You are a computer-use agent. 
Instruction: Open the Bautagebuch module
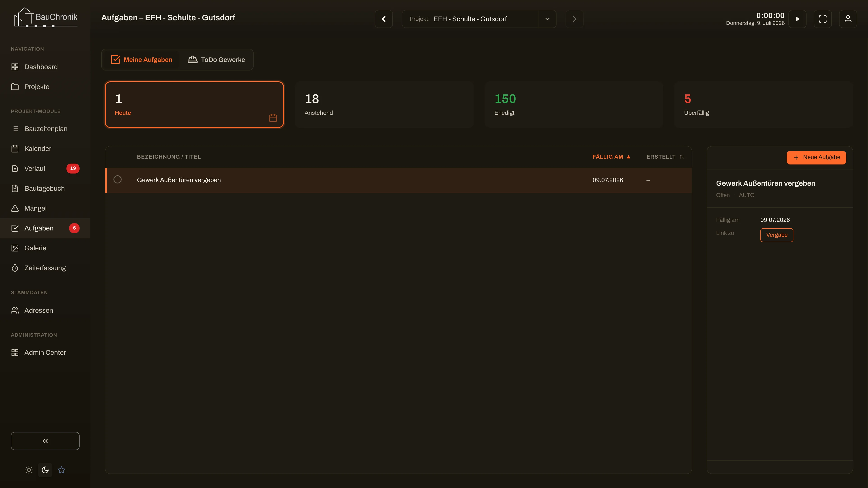point(45,188)
